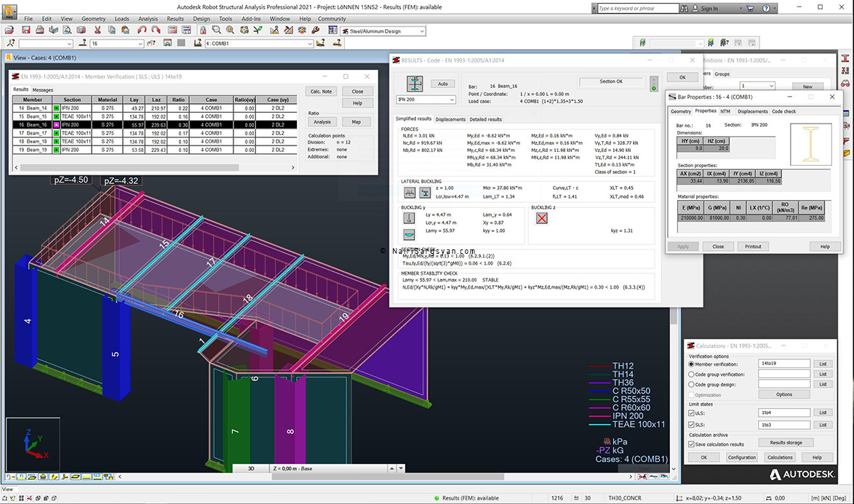Select the 17 Beam_17 row in the table
Viewport: 854px width, 504px height.
coord(155,133)
